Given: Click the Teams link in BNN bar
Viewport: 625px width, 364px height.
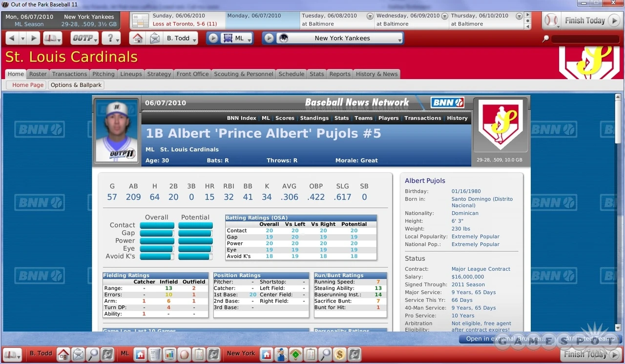Looking at the screenshot, I should pyautogui.click(x=363, y=118).
